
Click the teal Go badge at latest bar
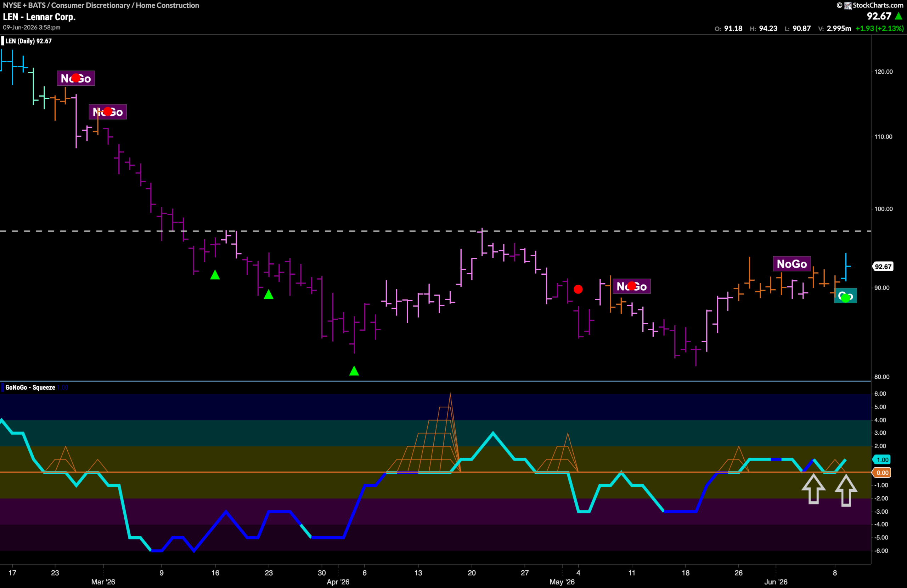click(845, 296)
